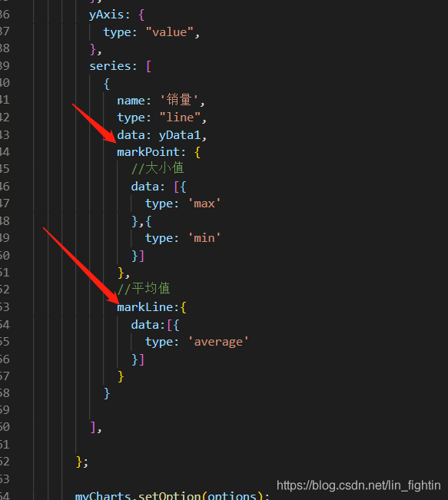Click the //平均值 comment
This screenshot has width=448, height=500.
pyautogui.click(x=144, y=289)
